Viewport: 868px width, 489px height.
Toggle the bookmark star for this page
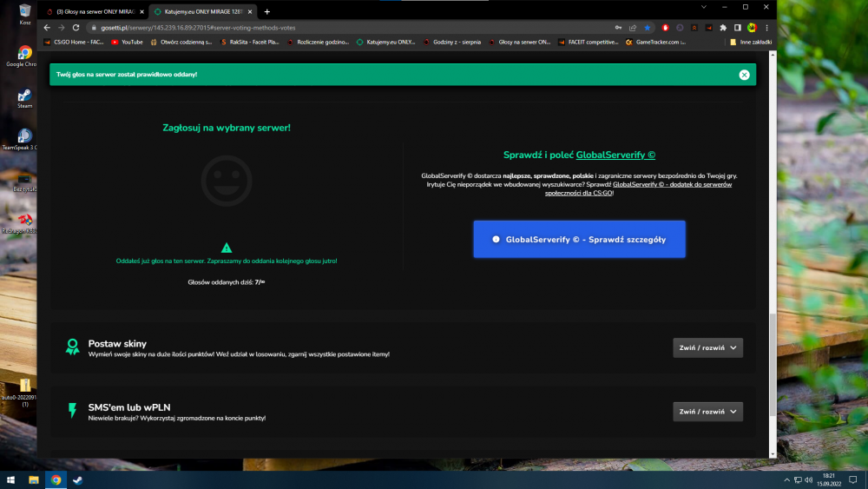click(x=648, y=28)
